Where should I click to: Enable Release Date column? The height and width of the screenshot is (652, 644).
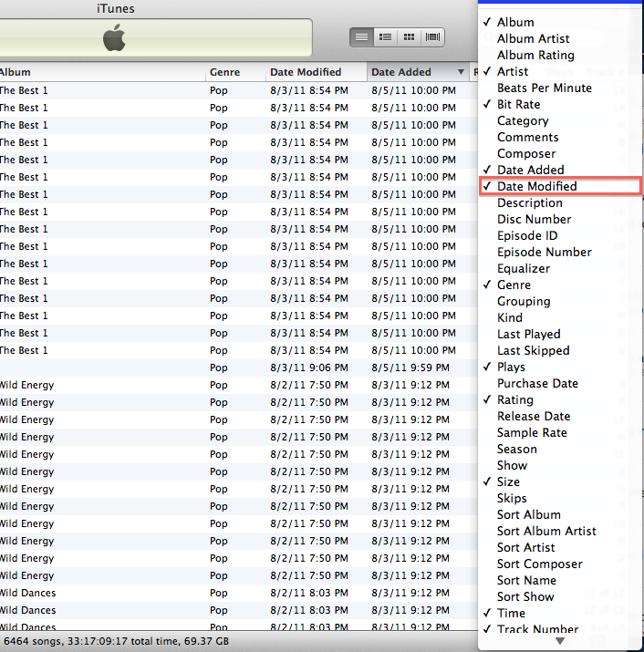pyautogui.click(x=559, y=416)
